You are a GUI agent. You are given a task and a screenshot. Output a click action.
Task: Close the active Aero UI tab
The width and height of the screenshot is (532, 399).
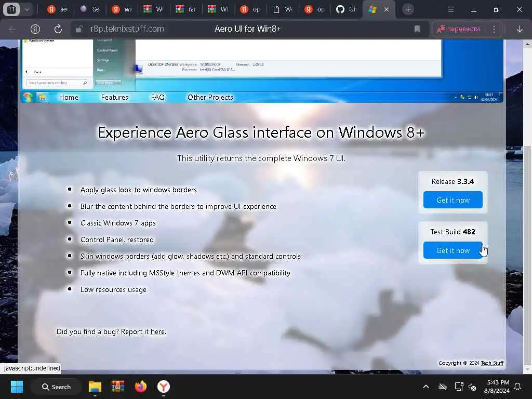pos(386,9)
